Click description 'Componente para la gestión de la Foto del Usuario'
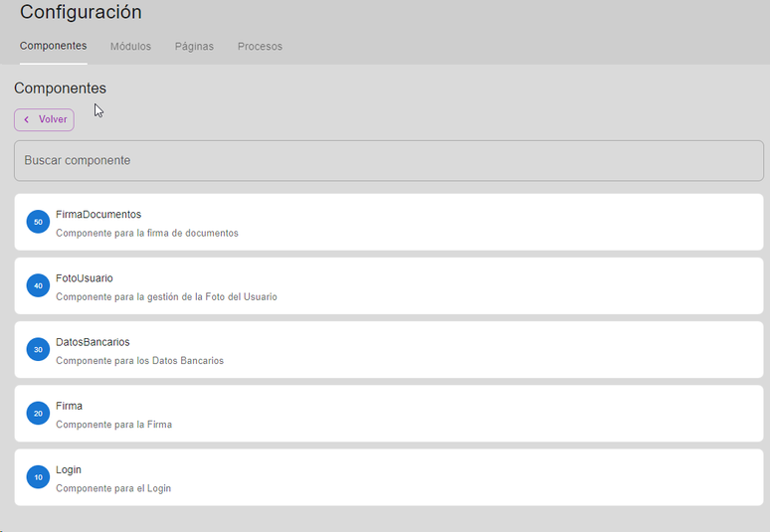The height and width of the screenshot is (532, 770). (166, 297)
